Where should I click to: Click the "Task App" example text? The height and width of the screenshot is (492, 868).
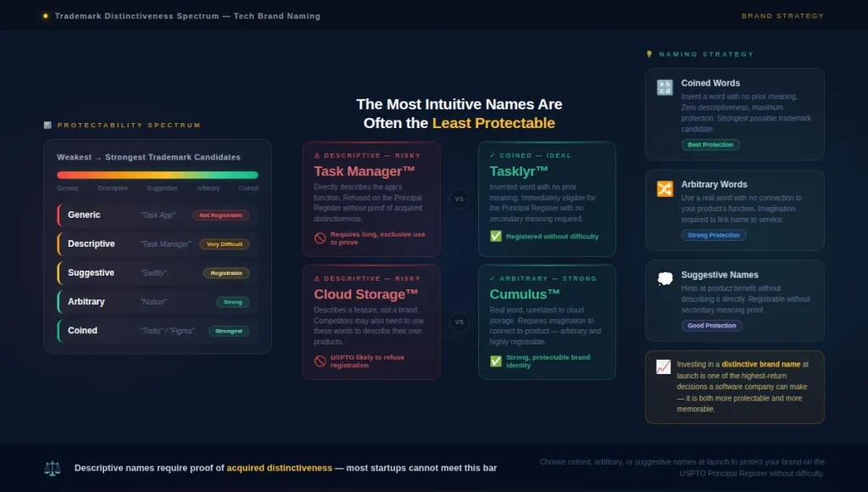pos(158,215)
